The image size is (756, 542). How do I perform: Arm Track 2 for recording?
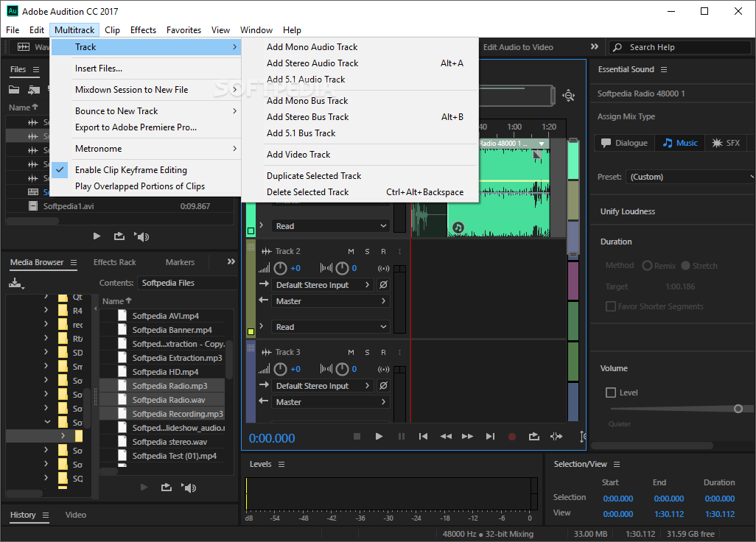coord(383,252)
